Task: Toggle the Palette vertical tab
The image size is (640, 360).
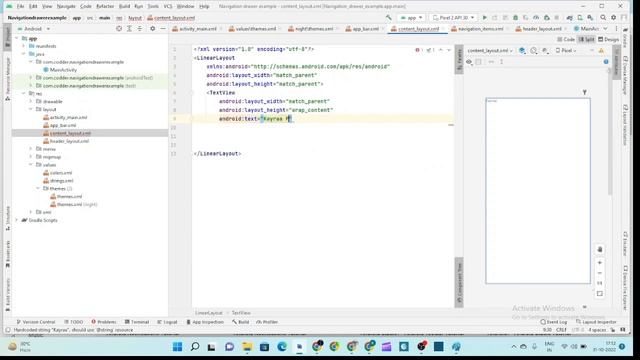Action: pyautogui.click(x=459, y=60)
